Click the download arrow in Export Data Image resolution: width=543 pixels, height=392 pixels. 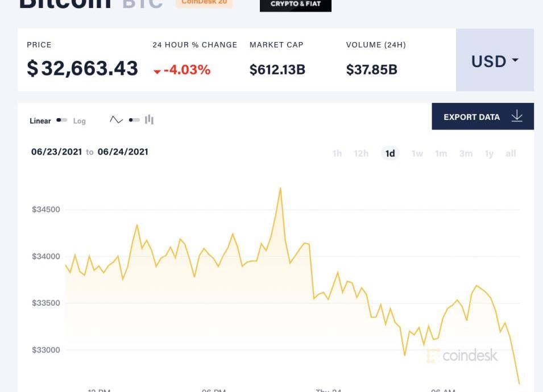[517, 116]
